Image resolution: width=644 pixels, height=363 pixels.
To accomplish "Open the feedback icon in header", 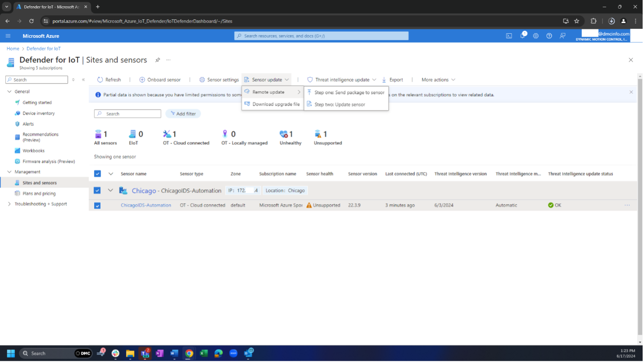I will [x=562, y=36].
